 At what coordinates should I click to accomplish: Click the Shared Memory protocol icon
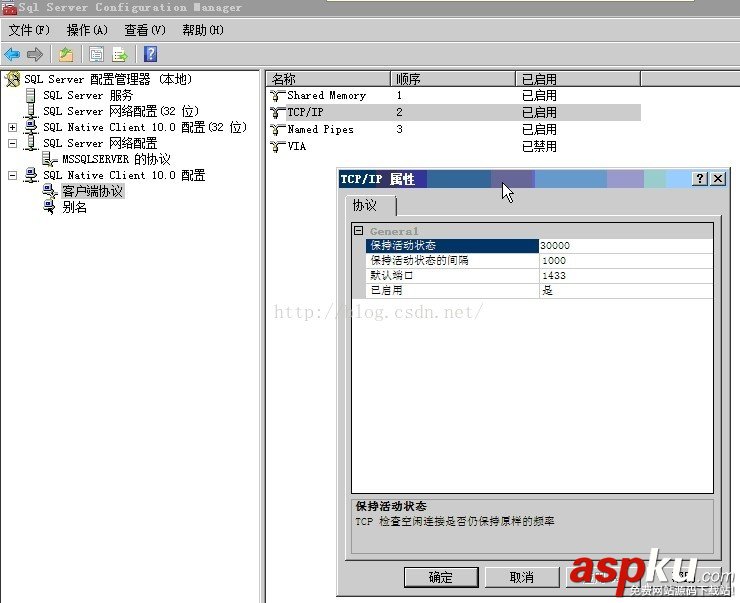(x=278, y=96)
